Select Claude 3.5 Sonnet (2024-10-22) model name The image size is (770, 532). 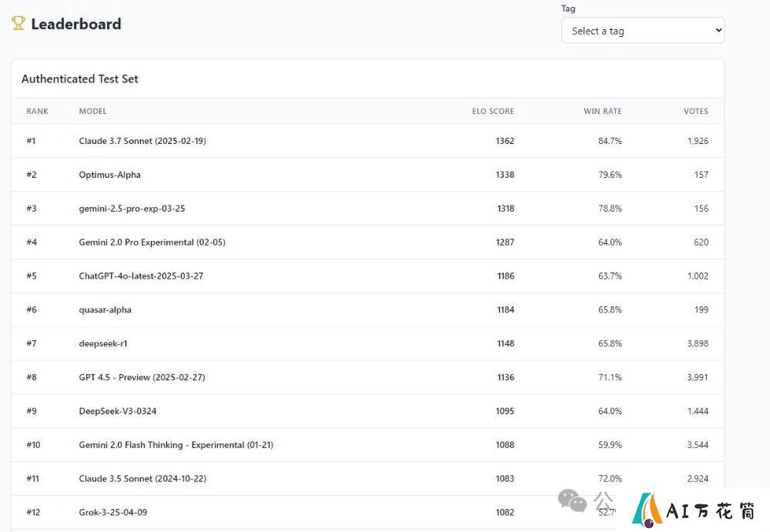tap(142, 478)
